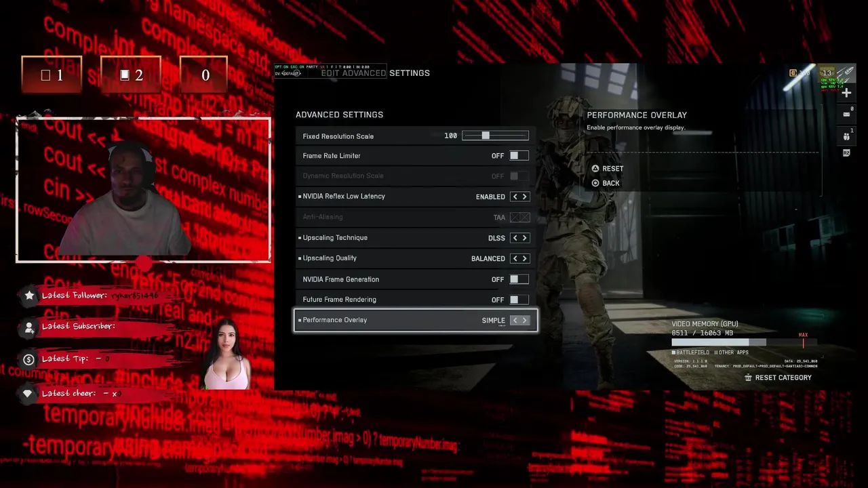
Task: Click the dollar icon for Latest Tip
Action: (28, 360)
